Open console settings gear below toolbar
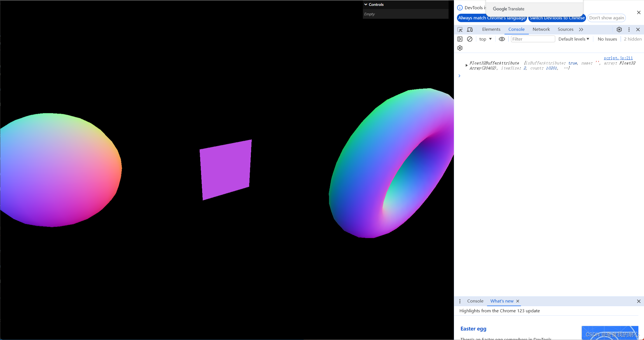 click(460, 48)
